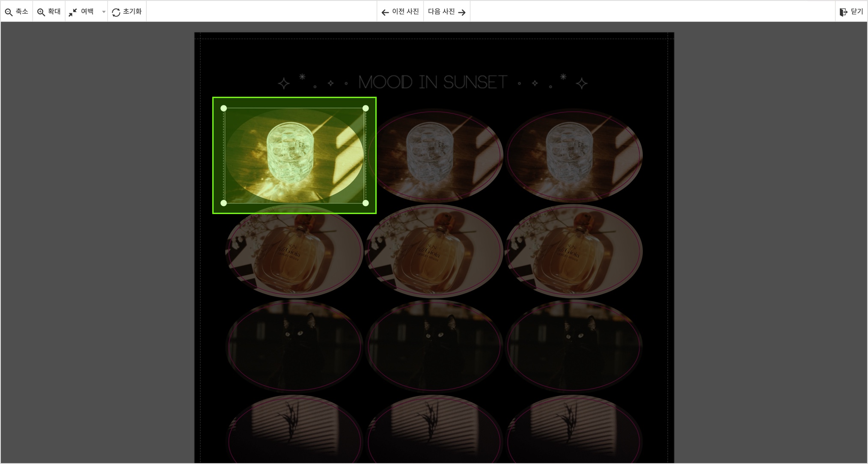Go to next photo (다음 사진)
The width and height of the screenshot is (868, 464).
[447, 12]
